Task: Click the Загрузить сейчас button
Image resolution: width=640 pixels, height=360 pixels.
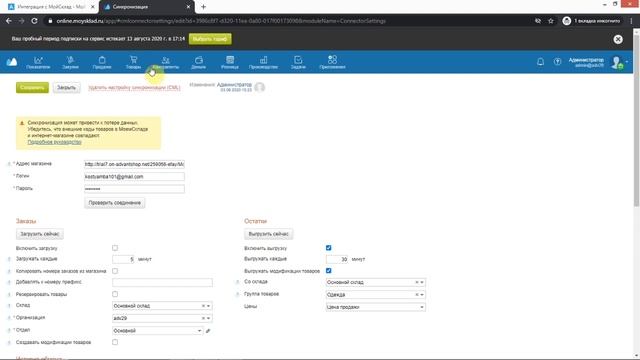Action: 40,234
